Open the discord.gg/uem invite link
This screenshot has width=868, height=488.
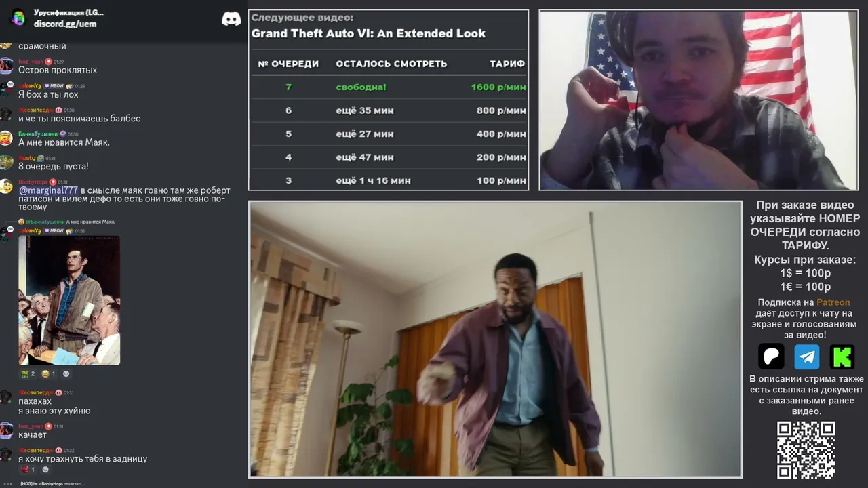click(65, 24)
